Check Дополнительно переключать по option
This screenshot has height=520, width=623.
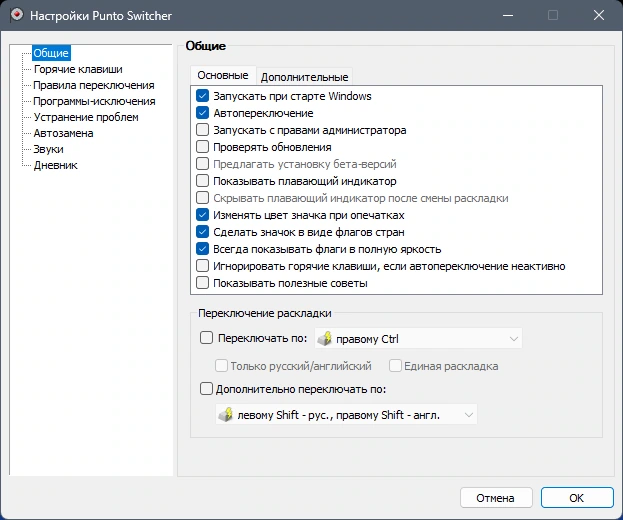pyautogui.click(x=206, y=389)
